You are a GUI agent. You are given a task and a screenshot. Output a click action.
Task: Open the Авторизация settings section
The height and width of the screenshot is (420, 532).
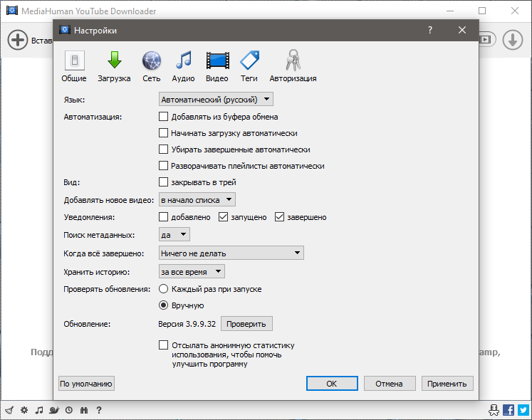pyautogui.click(x=293, y=66)
